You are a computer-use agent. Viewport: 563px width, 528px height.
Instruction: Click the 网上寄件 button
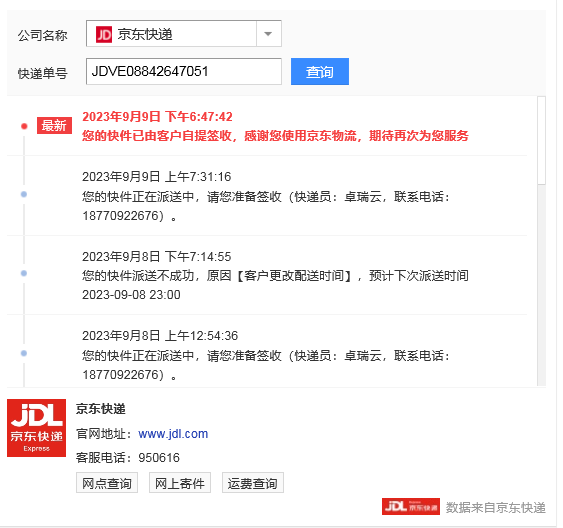180,483
